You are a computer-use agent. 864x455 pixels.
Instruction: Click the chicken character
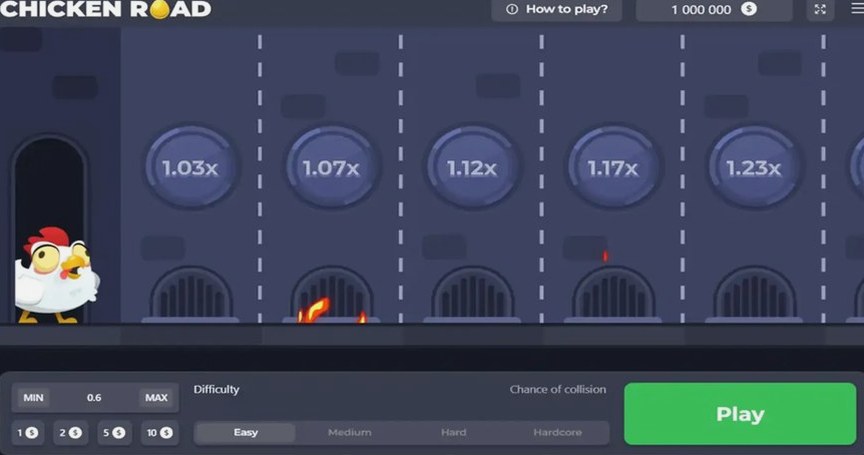pos(55,275)
